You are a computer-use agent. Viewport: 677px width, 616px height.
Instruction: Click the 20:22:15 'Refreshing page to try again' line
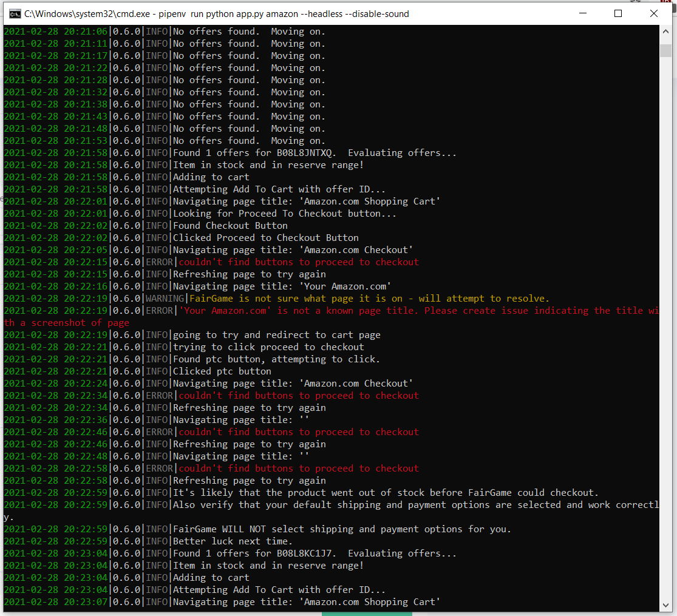(165, 274)
